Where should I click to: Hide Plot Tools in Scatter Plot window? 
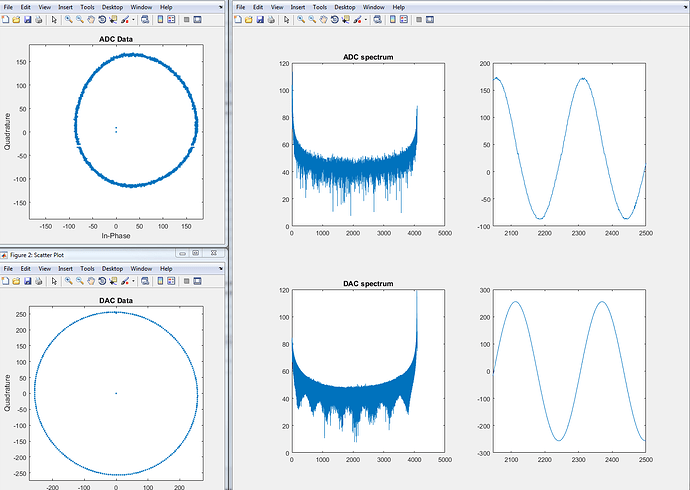point(186,281)
